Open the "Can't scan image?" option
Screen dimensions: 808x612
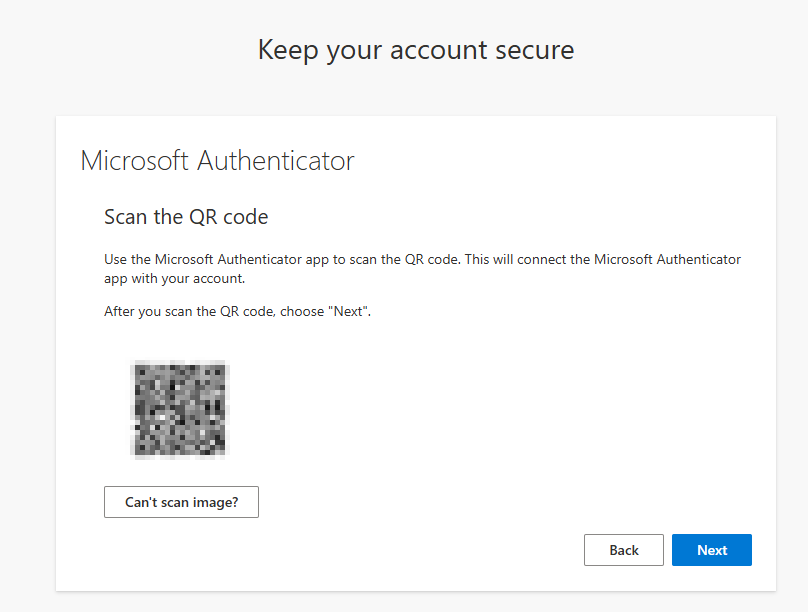point(181,502)
